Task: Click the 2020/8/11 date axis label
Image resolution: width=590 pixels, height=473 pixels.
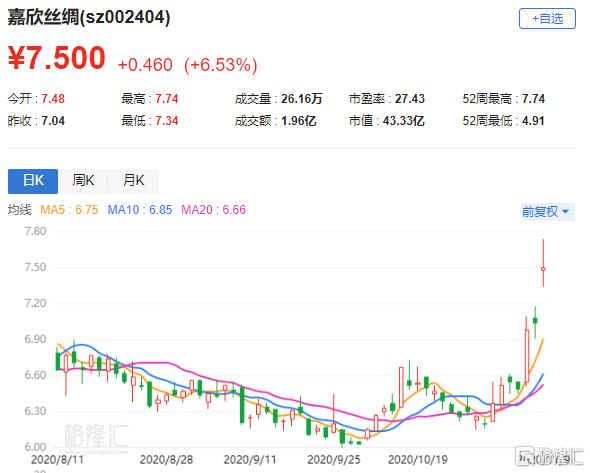Action: (57, 460)
